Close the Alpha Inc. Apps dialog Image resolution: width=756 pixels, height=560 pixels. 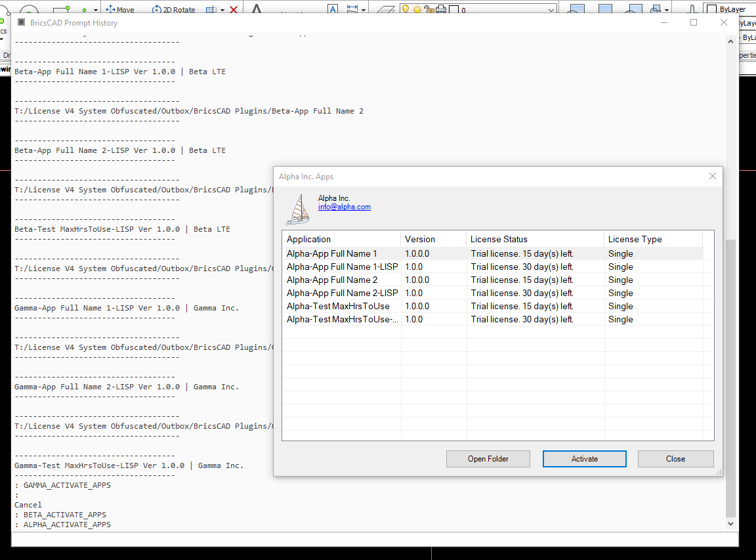(713, 176)
